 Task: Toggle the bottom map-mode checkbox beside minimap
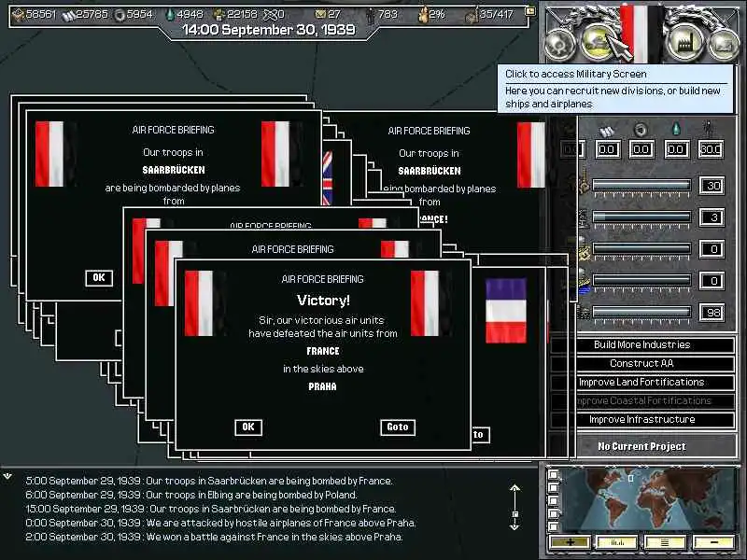coord(553,526)
